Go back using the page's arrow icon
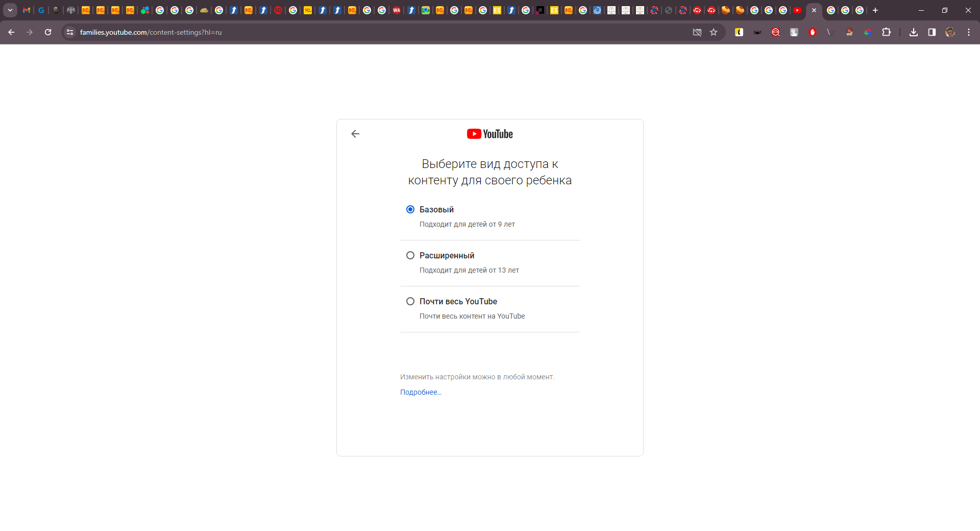The height and width of the screenshot is (531, 980). [x=355, y=134]
